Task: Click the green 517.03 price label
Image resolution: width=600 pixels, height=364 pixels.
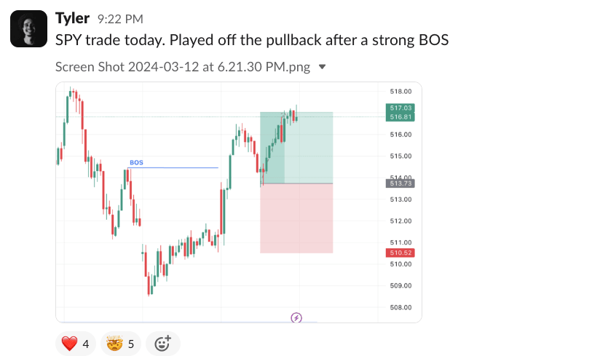Action: coord(401,108)
